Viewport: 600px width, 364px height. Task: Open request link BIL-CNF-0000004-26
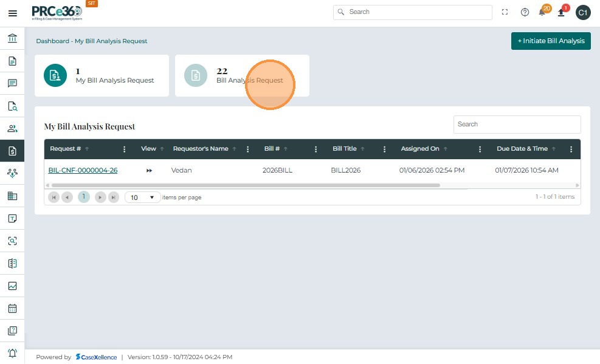click(83, 171)
